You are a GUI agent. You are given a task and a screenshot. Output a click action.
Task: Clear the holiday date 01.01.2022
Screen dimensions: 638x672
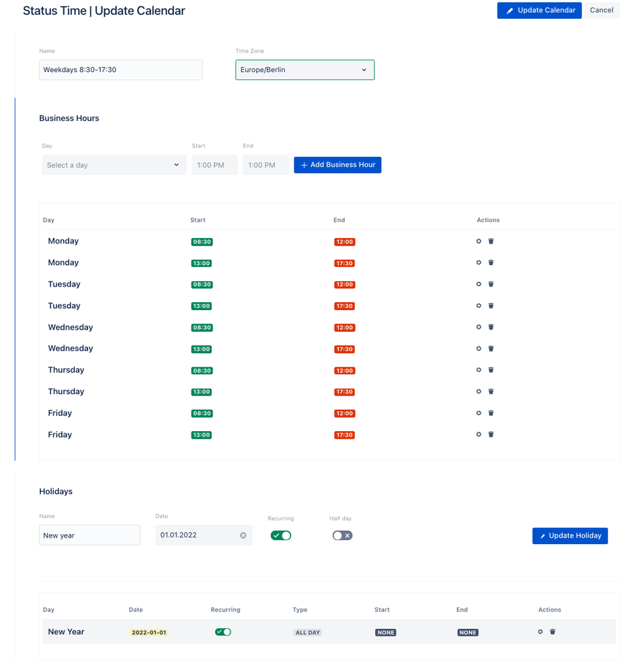pos(243,535)
